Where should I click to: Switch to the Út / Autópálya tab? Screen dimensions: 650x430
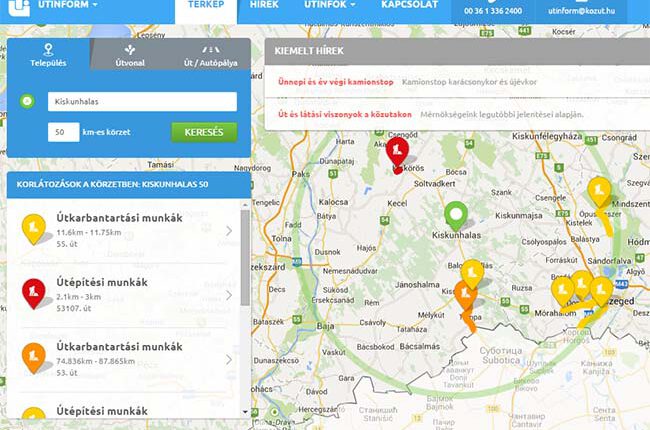tap(211, 55)
